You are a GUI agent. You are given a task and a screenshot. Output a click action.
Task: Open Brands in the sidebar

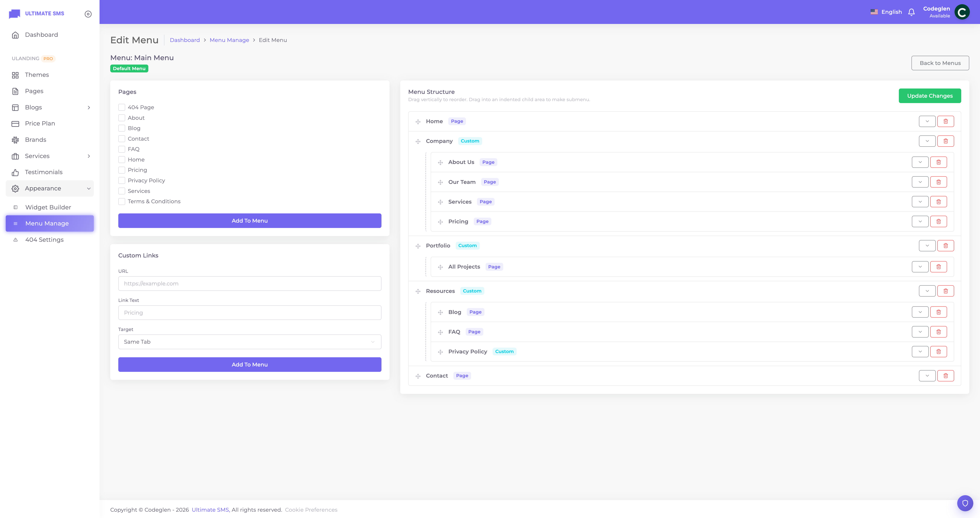(50, 140)
